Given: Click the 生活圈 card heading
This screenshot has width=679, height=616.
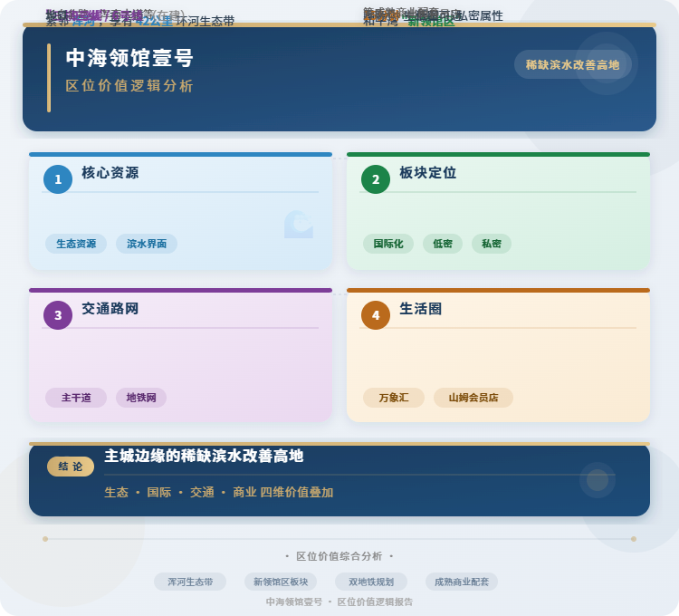Looking at the screenshot, I should click(x=420, y=309).
